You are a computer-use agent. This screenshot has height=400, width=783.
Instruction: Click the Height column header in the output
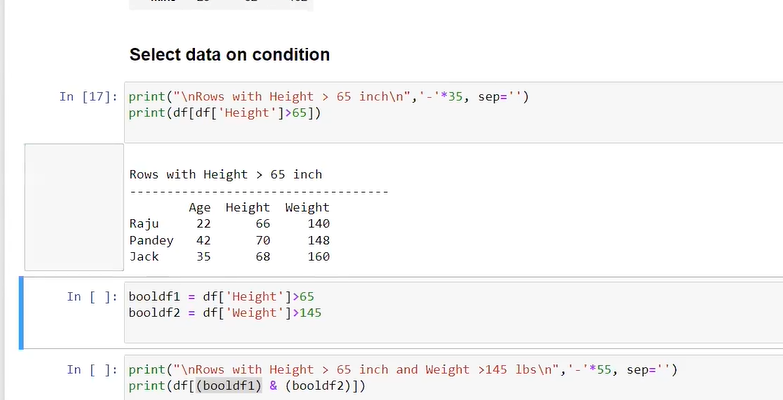(247, 208)
